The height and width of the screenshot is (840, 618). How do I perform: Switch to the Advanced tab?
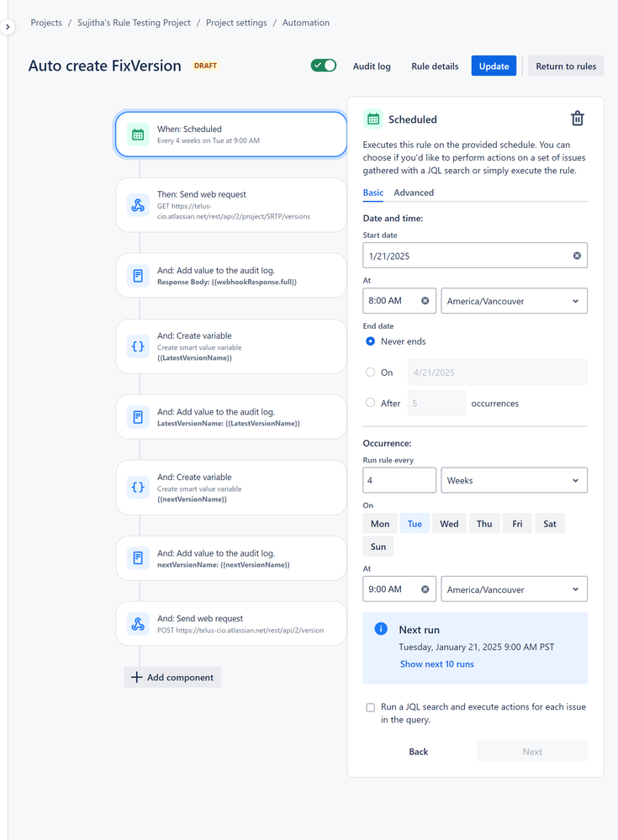click(x=414, y=193)
